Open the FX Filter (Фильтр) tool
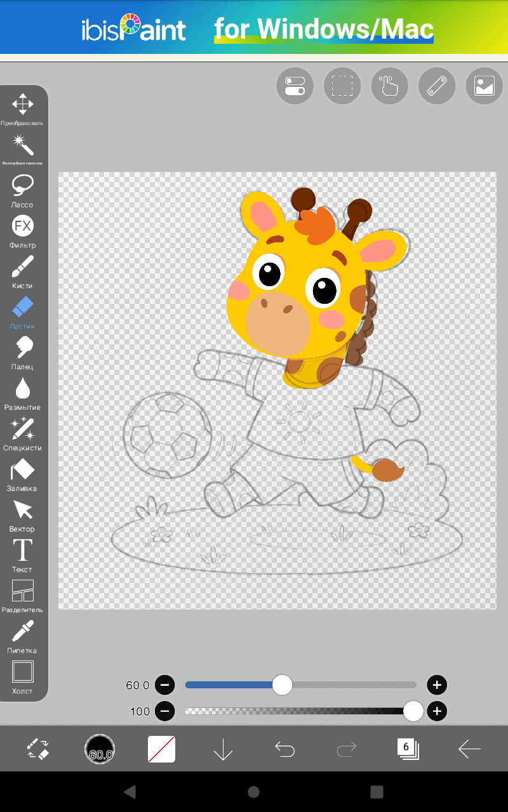508x812 pixels. click(x=23, y=231)
